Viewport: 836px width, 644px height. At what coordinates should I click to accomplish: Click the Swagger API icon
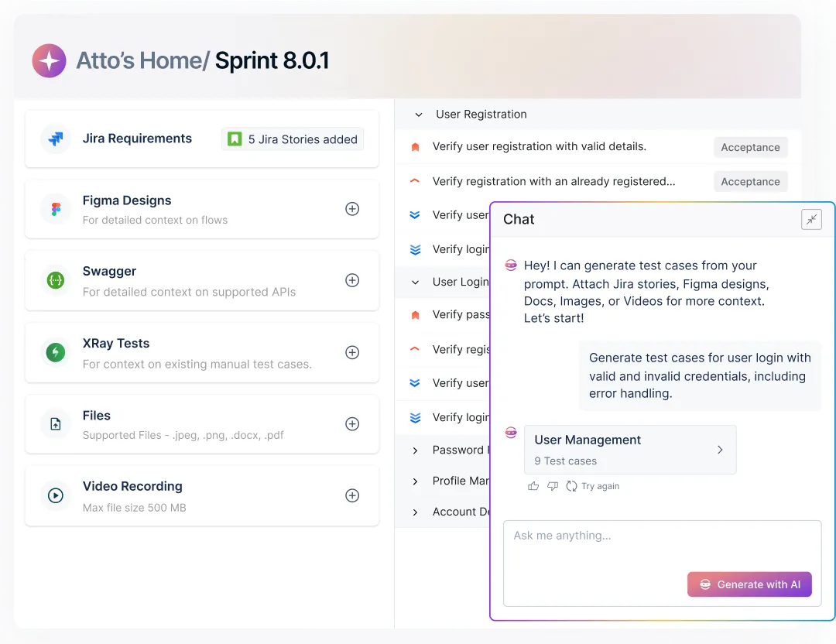[x=54, y=279]
